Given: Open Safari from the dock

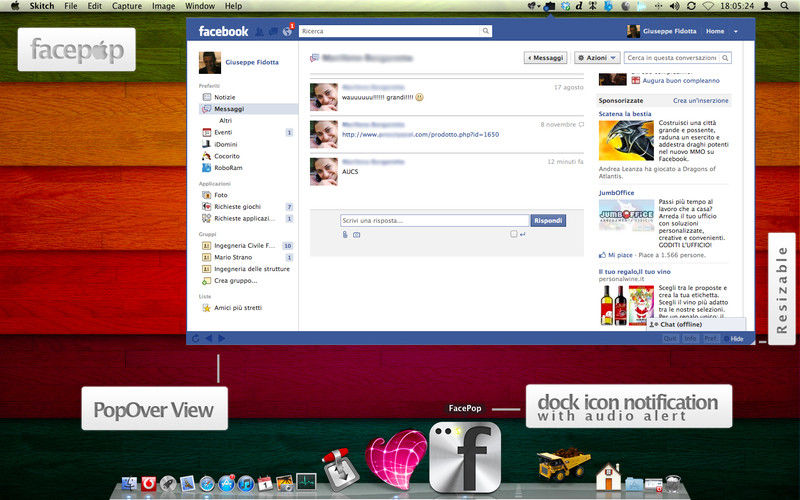Looking at the screenshot, I should (207, 483).
